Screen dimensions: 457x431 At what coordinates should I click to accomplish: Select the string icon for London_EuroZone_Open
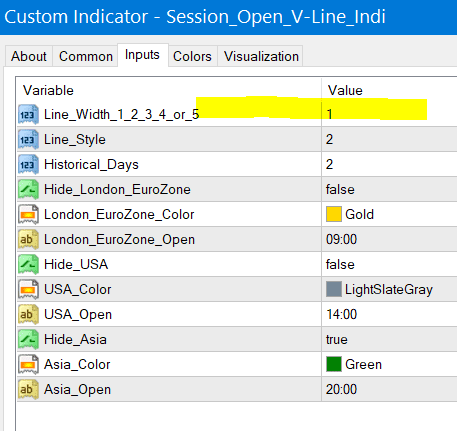(28, 239)
